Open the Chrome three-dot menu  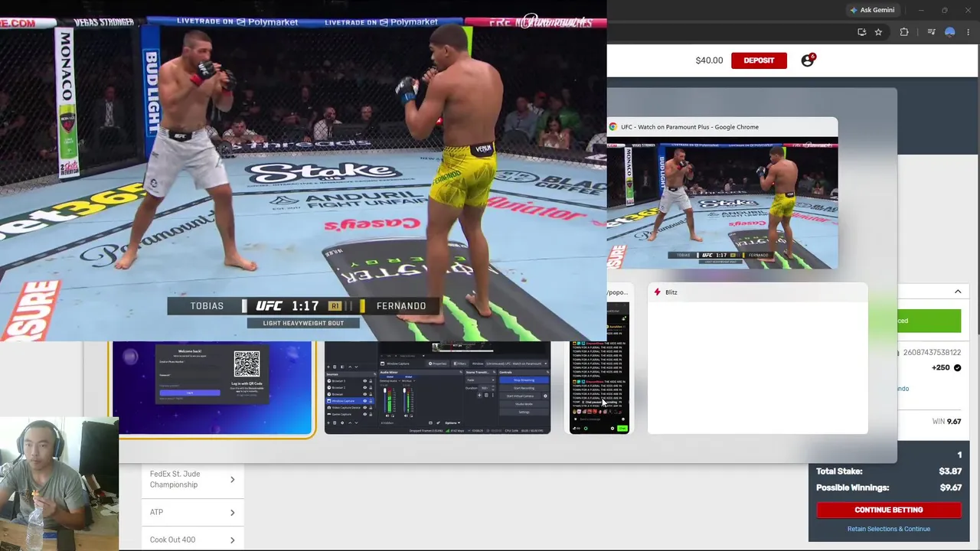(969, 32)
